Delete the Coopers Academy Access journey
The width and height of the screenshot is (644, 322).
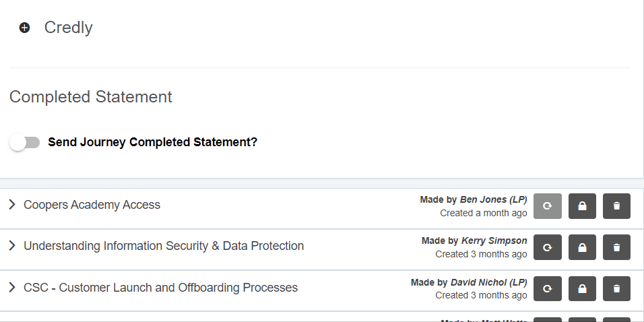(616, 206)
